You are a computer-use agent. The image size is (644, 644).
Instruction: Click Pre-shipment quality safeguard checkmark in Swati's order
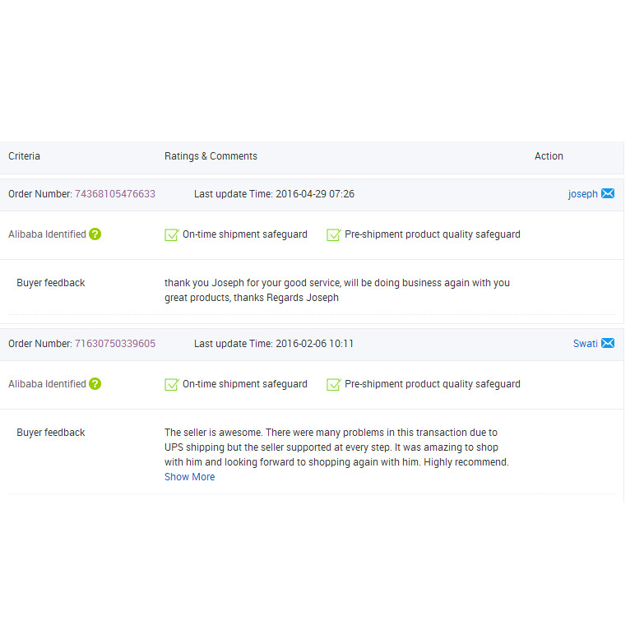pyautogui.click(x=334, y=385)
